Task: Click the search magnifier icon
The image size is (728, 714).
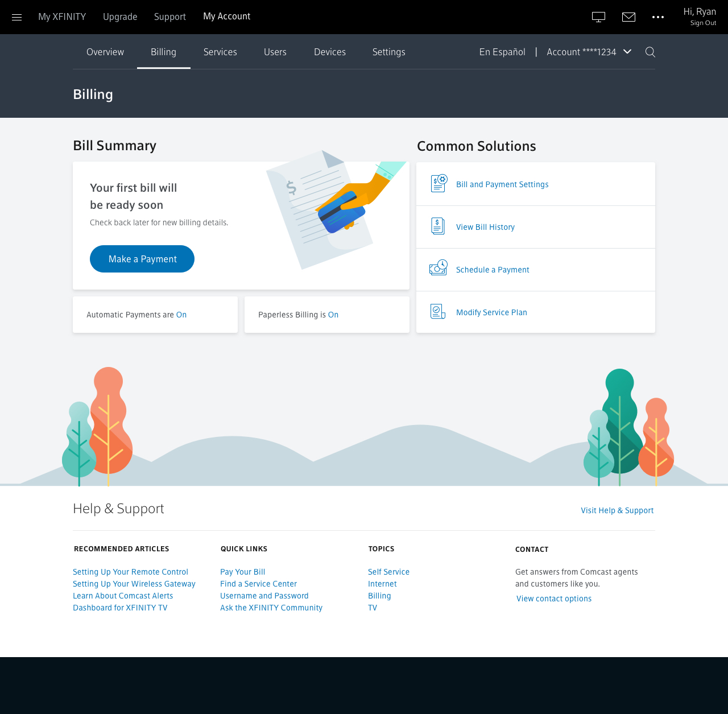Action: click(x=650, y=52)
